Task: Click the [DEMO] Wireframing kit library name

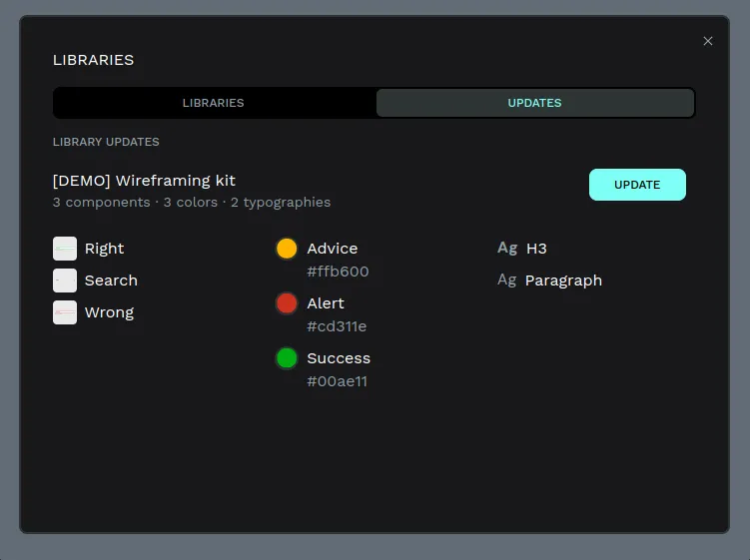Action: tap(144, 181)
